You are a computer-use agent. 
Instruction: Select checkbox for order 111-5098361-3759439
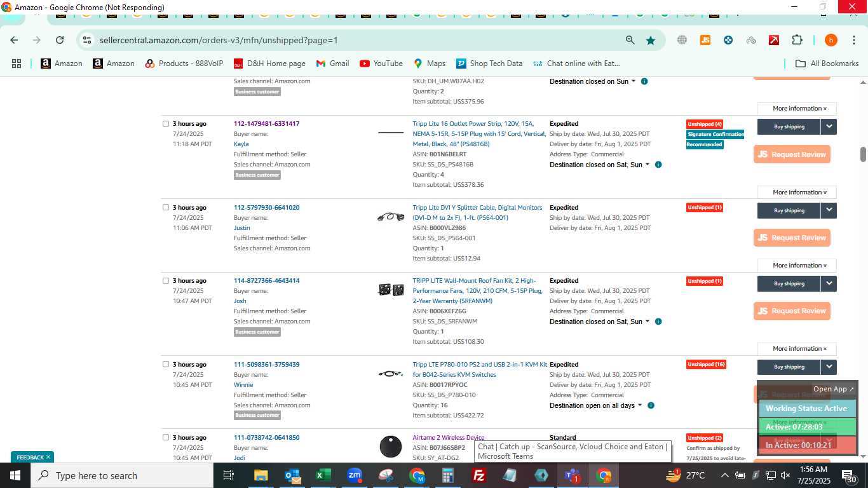click(x=166, y=365)
